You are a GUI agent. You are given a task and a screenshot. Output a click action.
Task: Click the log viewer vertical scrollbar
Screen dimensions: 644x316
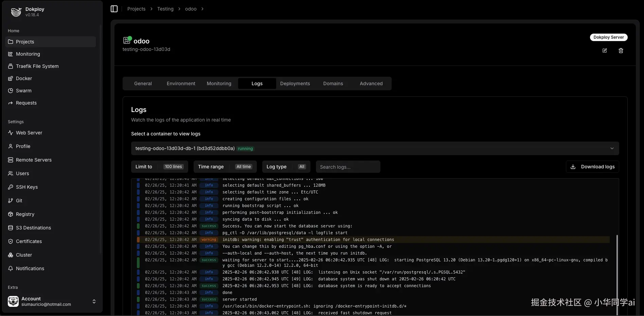pyautogui.click(x=617, y=275)
